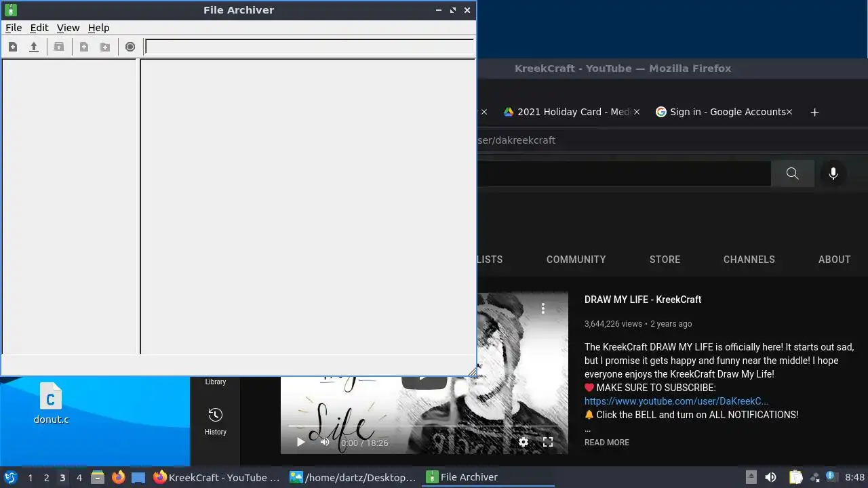Screen dimensions: 868x488
Task: Switch to workspace 1
Action: point(30,478)
